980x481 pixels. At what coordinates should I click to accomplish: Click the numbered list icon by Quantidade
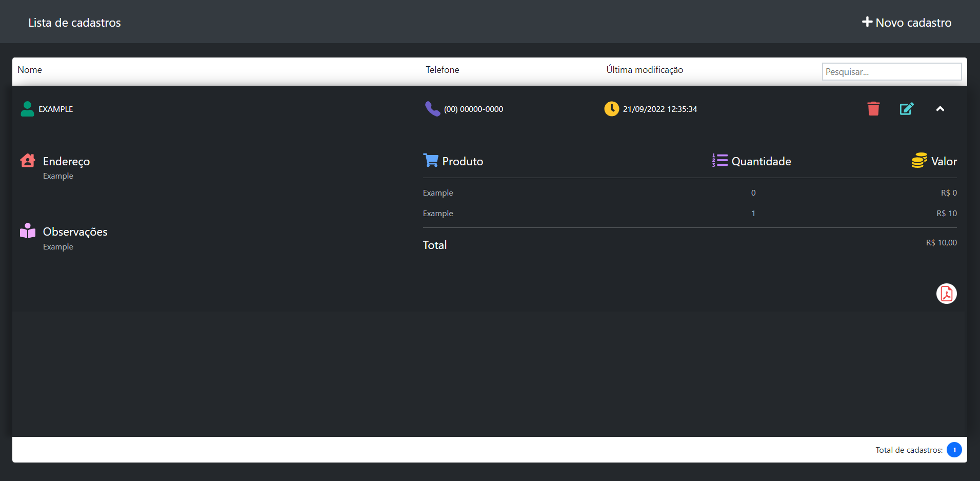tap(720, 161)
